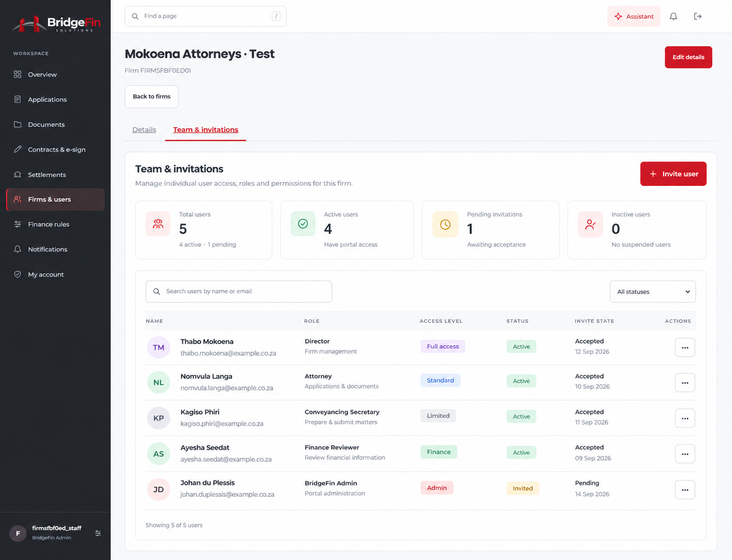732x560 pixels.
Task: Select the My account shield icon
Action: pyautogui.click(x=18, y=274)
